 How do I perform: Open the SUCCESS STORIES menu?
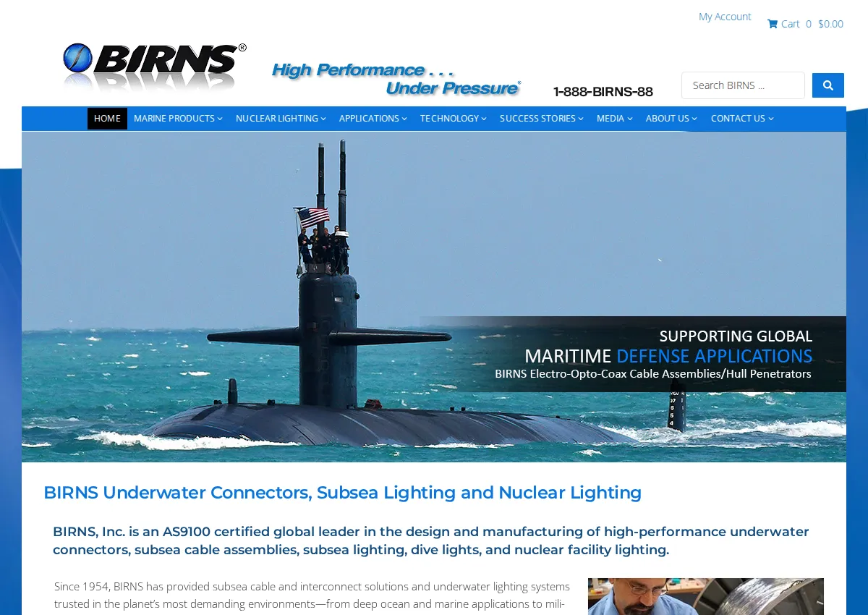click(x=542, y=119)
